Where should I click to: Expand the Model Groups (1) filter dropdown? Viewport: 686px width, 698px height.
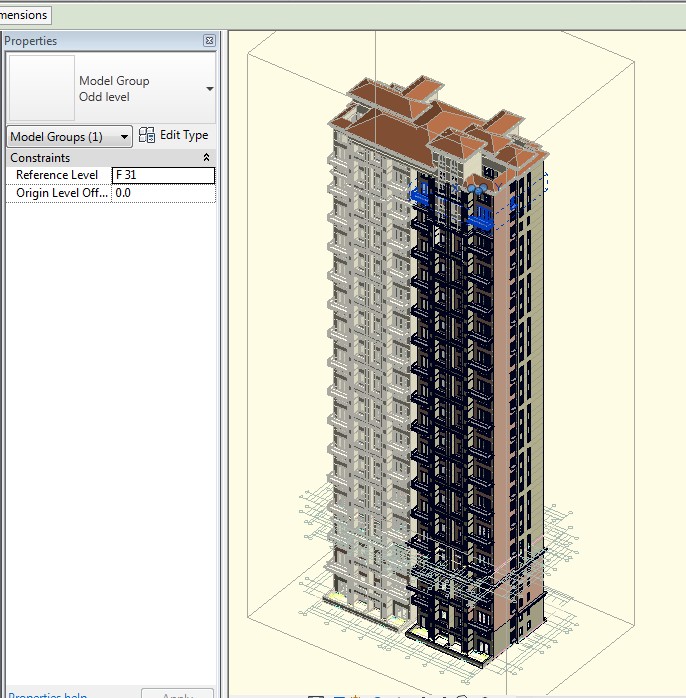click(69, 137)
